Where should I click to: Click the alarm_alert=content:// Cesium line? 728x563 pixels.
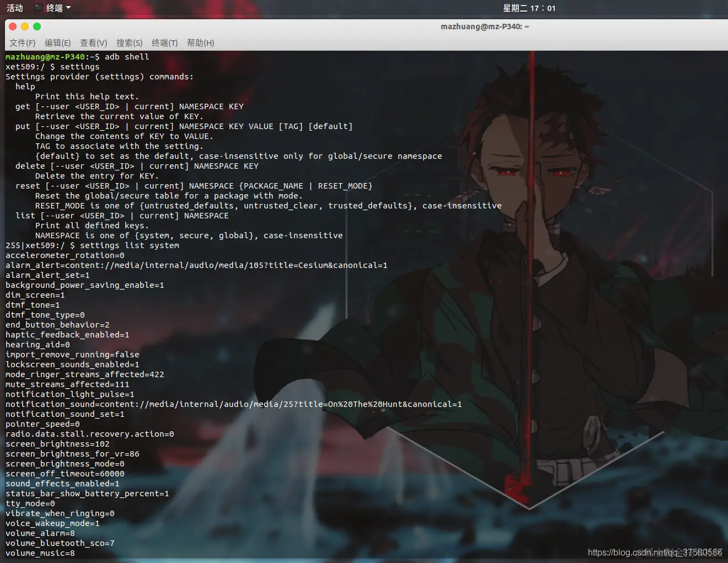pyautogui.click(x=196, y=265)
